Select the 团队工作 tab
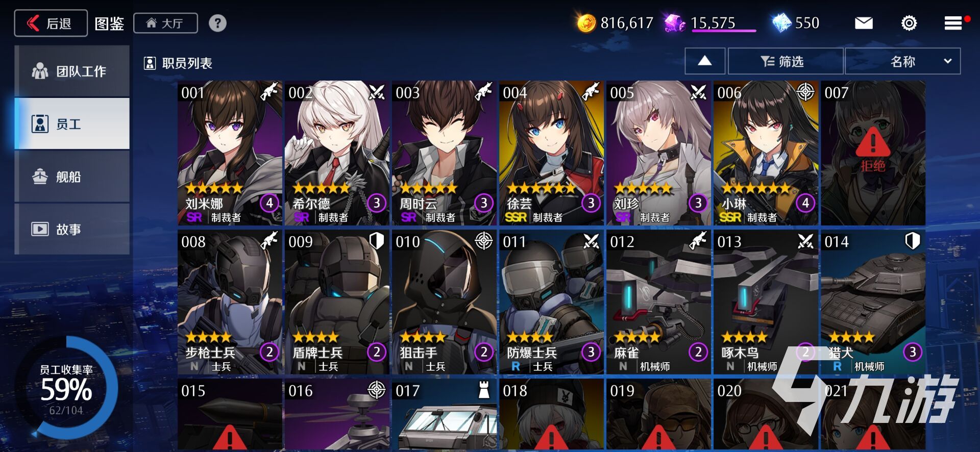The image size is (980, 452). [72, 71]
